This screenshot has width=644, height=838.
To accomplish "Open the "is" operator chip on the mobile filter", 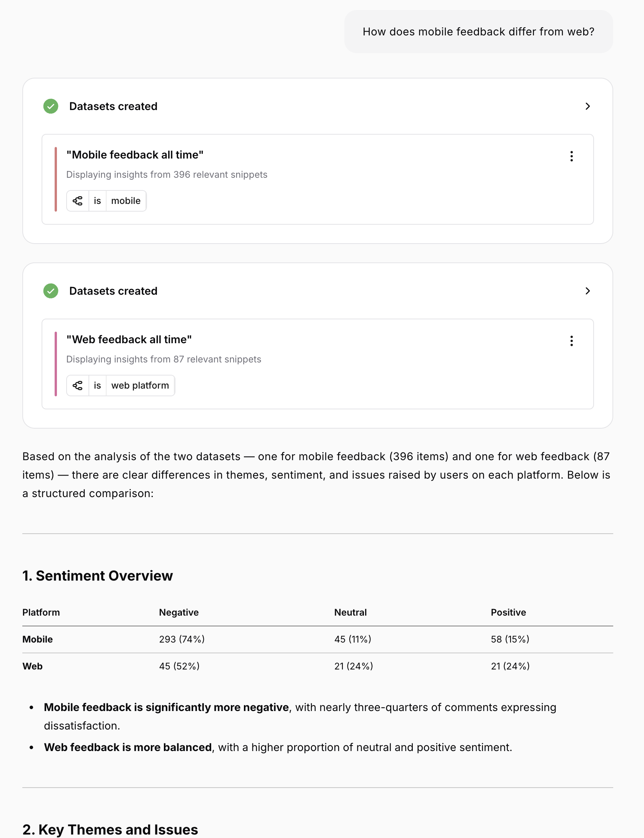I will (97, 200).
